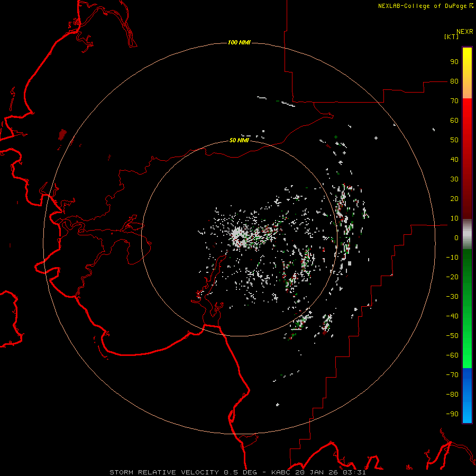Click the 50 value on the velocity scale
This screenshot has width=476, height=476.
click(454, 140)
